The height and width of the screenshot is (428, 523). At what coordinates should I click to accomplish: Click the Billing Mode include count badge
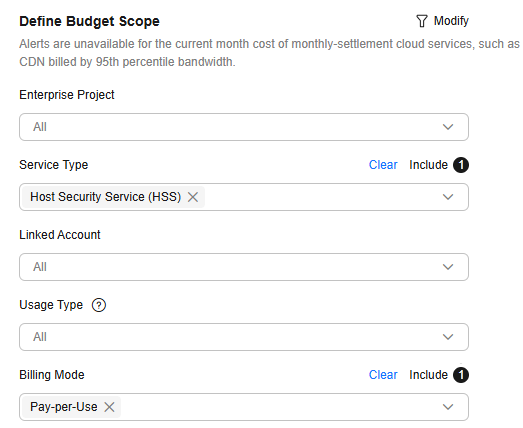pos(461,375)
